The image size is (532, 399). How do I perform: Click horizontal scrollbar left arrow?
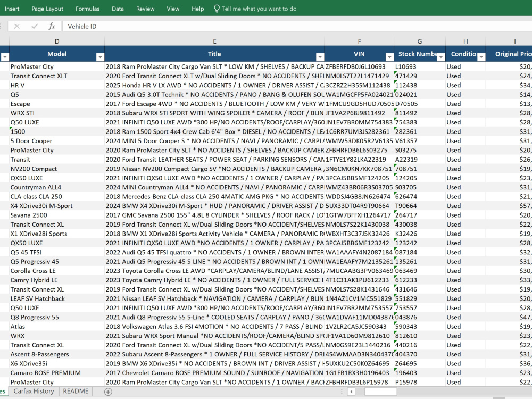pos(351,392)
